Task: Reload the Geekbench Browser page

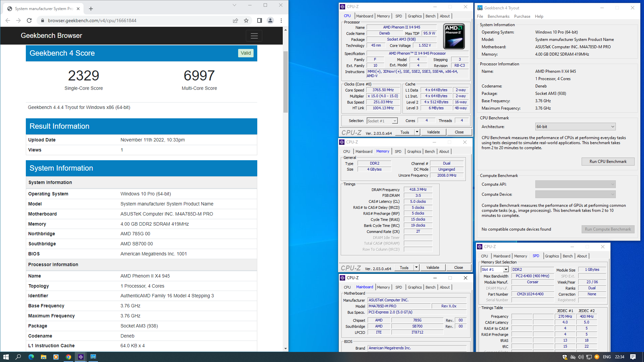Action: (29, 20)
